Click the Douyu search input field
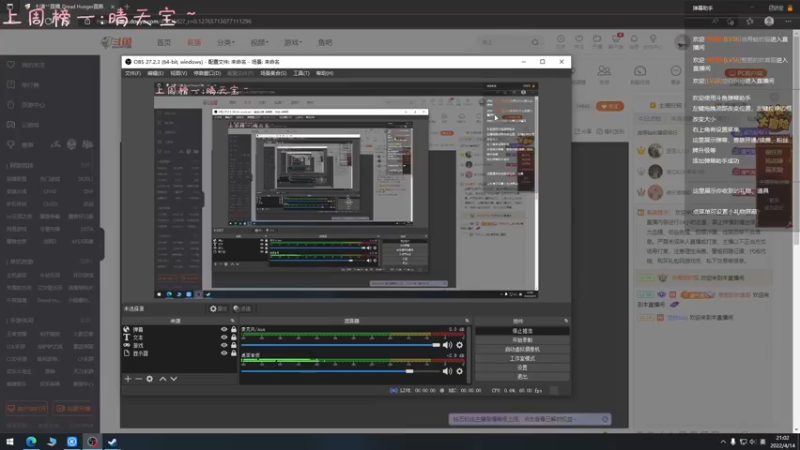Image resolution: width=800 pixels, height=450 pixels. click(x=503, y=42)
